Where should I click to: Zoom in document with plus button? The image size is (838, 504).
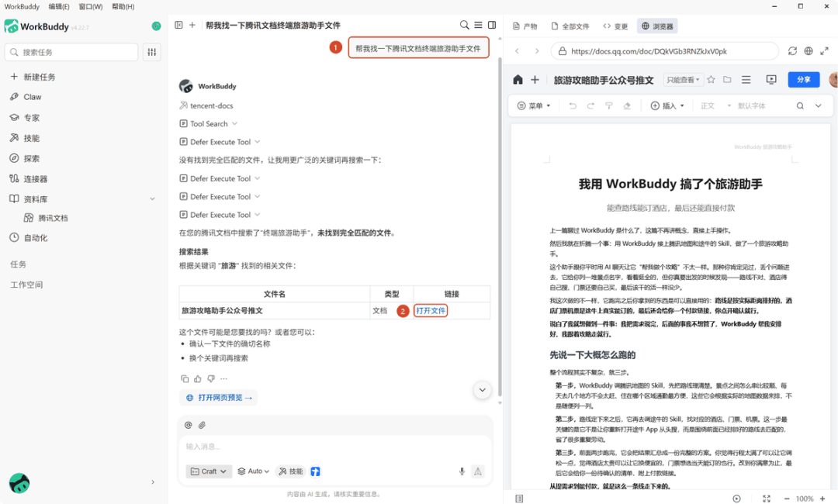(822, 499)
